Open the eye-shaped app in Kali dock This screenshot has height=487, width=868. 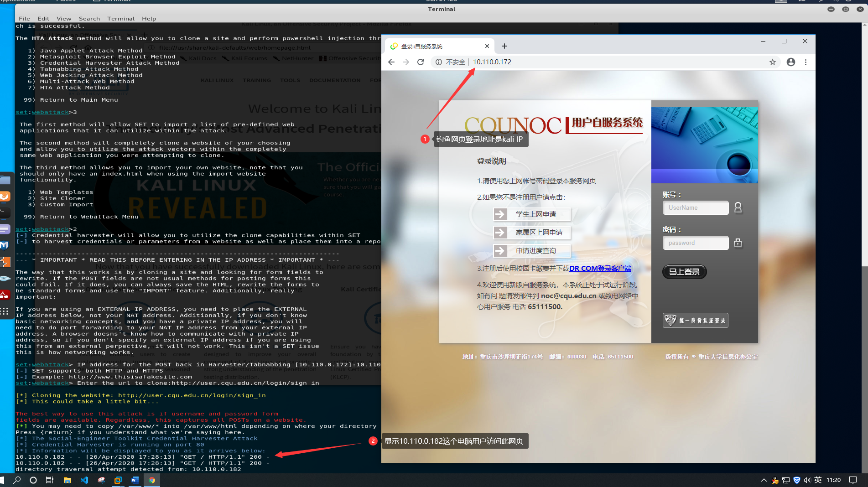pyautogui.click(x=5, y=278)
